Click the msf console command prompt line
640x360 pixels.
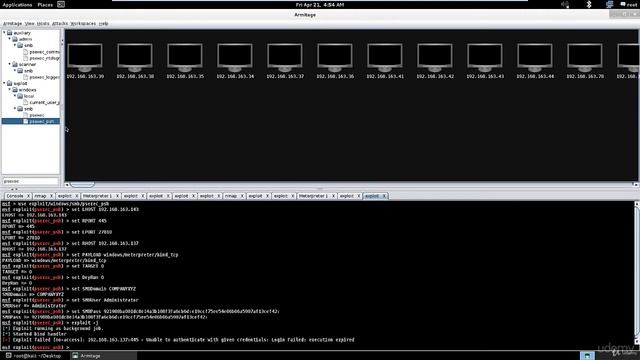(36, 347)
